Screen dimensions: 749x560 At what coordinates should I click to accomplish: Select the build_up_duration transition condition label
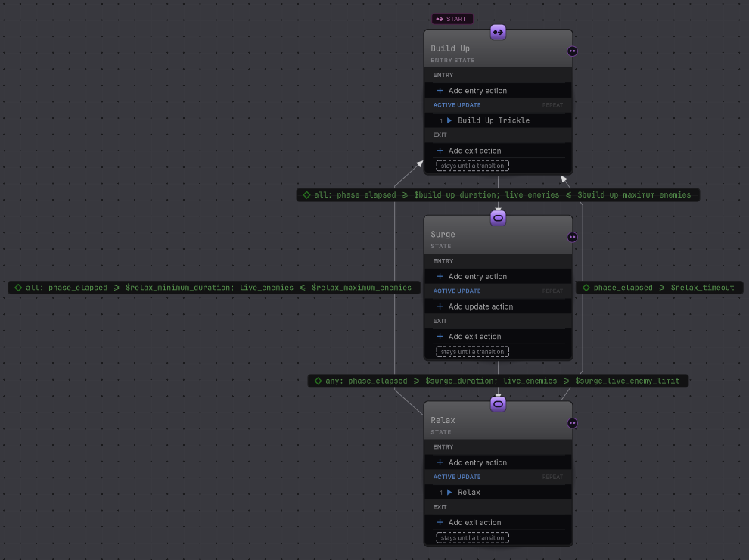pyautogui.click(x=498, y=195)
